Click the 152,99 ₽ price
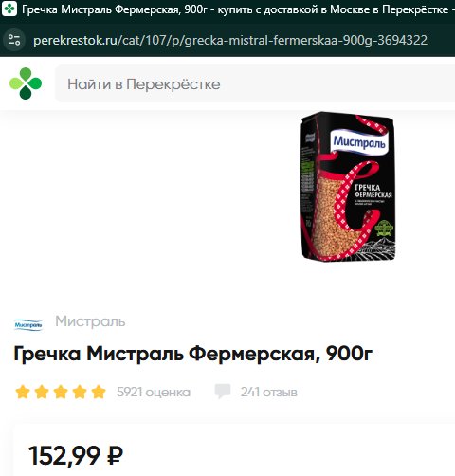The height and width of the screenshot is (476, 455). click(x=76, y=456)
